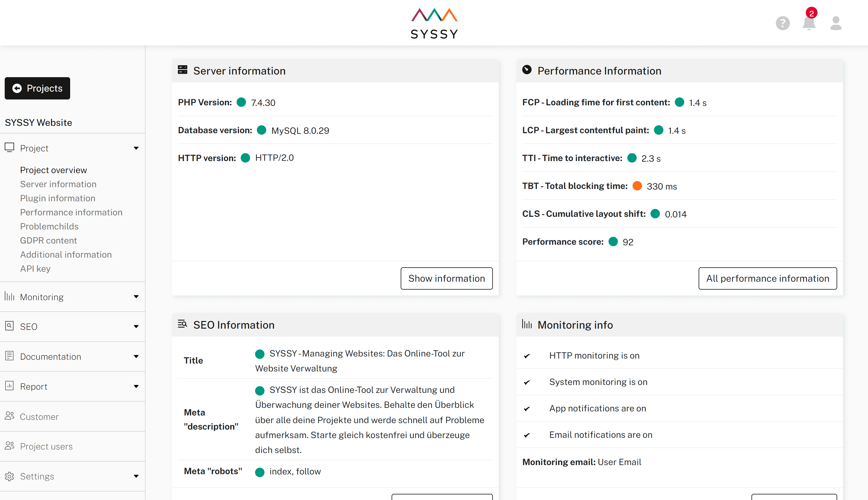The height and width of the screenshot is (500, 868).
Task: Click orange status dot beside TBT Total blocking time
Action: coord(637,186)
